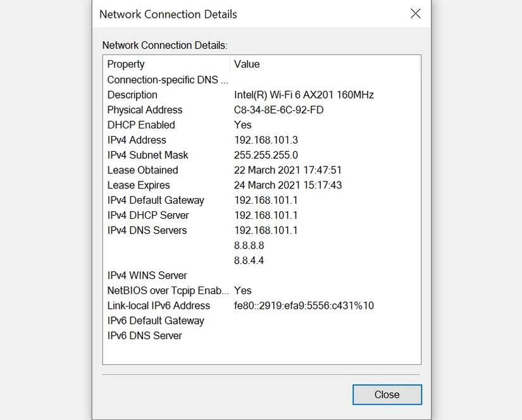
Task: Click the DHCP Server value 192.168.101.1
Action: [x=266, y=215]
